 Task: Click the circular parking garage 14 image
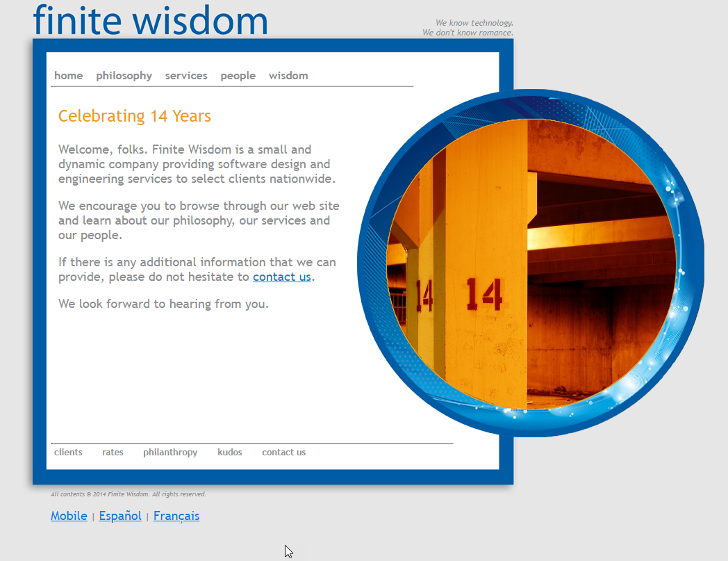point(531,263)
